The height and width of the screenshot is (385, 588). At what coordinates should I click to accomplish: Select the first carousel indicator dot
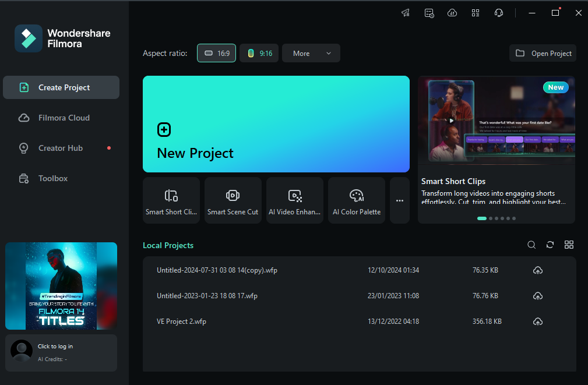click(482, 218)
